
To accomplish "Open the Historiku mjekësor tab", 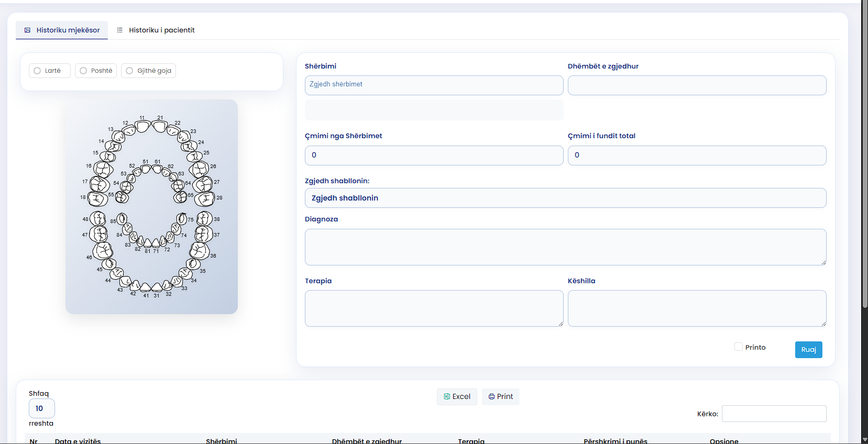I will 62,30.
